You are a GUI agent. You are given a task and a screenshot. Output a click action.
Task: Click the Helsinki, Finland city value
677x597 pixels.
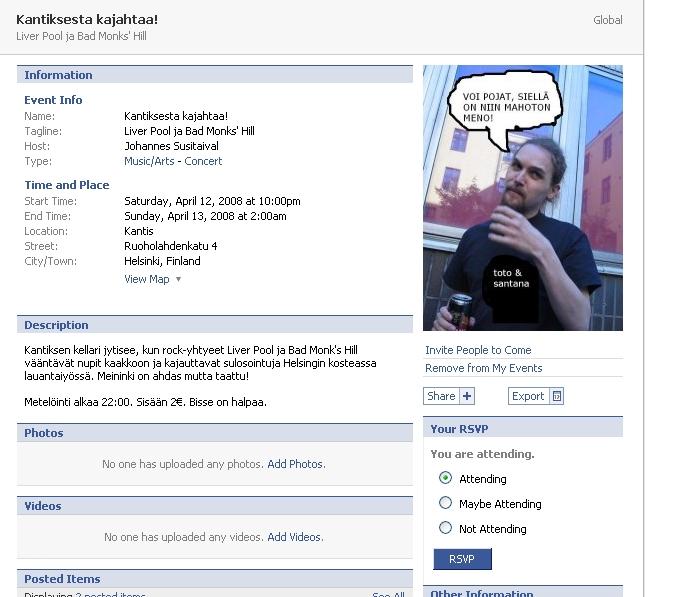(162, 261)
